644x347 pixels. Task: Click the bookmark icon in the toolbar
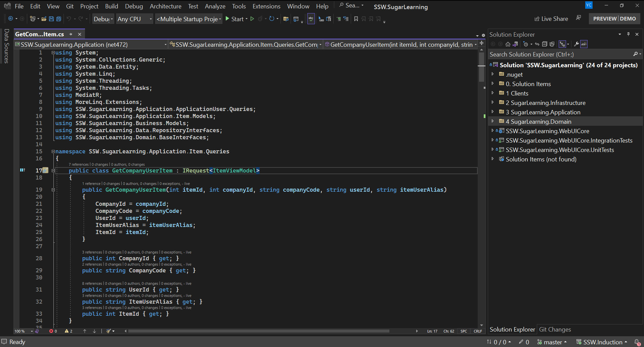(356, 19)
